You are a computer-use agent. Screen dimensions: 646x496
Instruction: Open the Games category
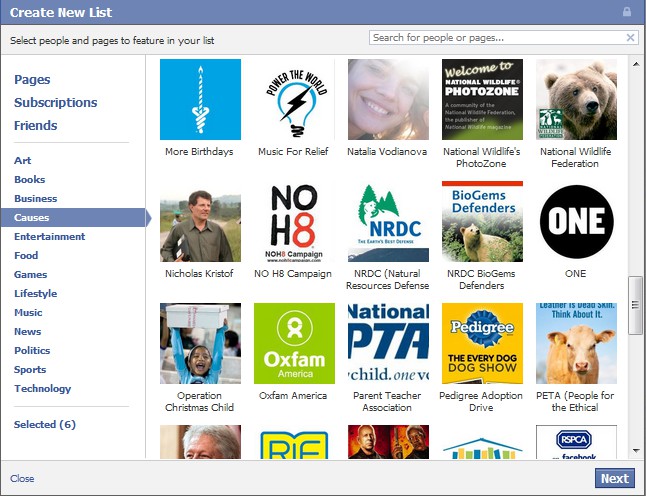[30, 274]
